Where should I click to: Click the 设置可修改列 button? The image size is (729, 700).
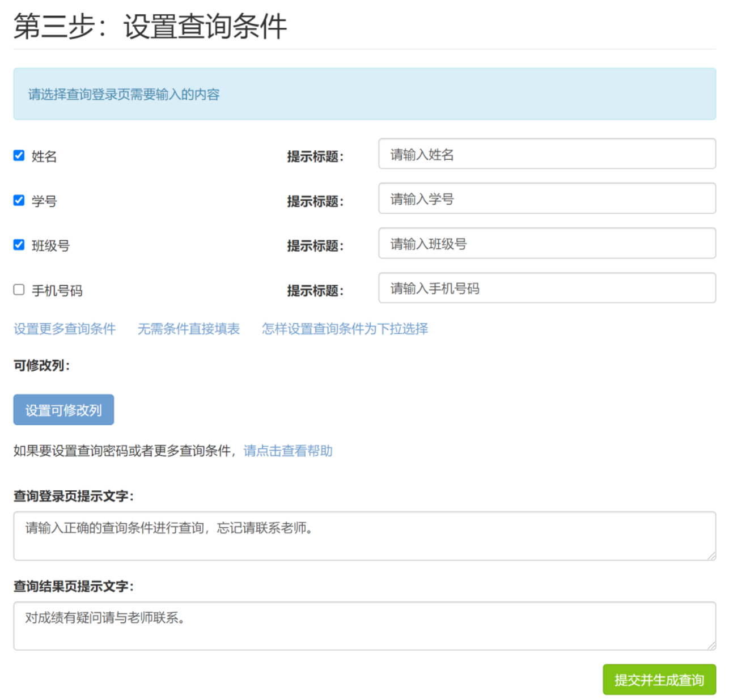click(x=63, y=410)
